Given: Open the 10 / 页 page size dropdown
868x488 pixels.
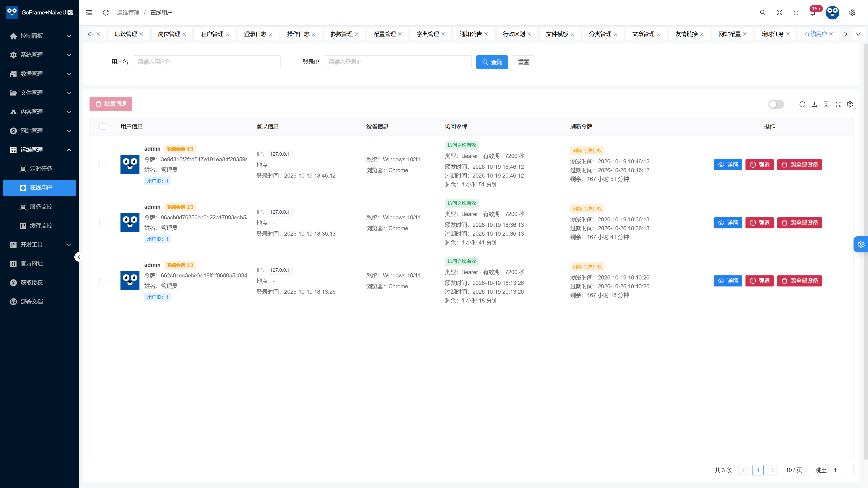Looking at the screenshot, I should click(x=796, y=470).
